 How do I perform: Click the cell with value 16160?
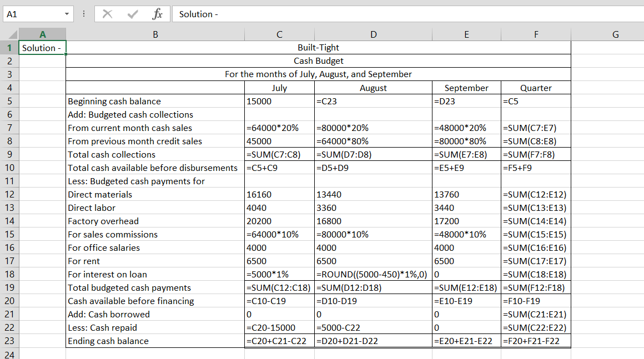pyautogui.click(x=279, y=194)
